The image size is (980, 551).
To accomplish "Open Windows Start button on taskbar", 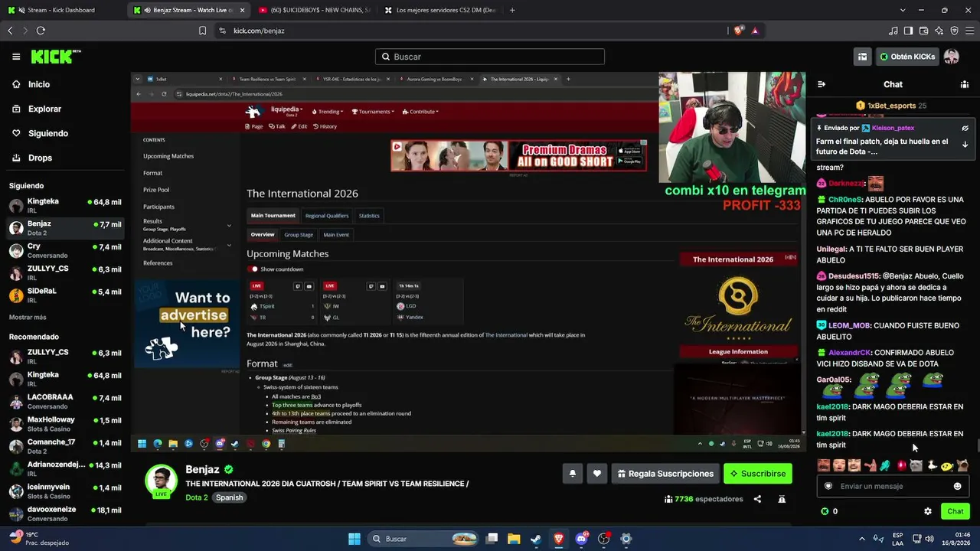I will [x=354, y=539].
